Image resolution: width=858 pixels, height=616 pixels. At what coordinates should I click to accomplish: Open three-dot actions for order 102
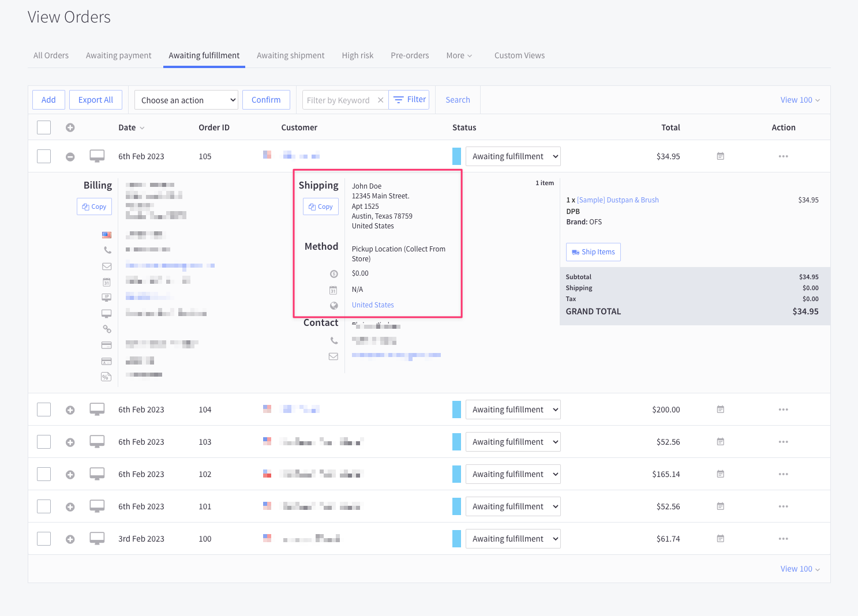pyautogui.click(x=783, y=474)
